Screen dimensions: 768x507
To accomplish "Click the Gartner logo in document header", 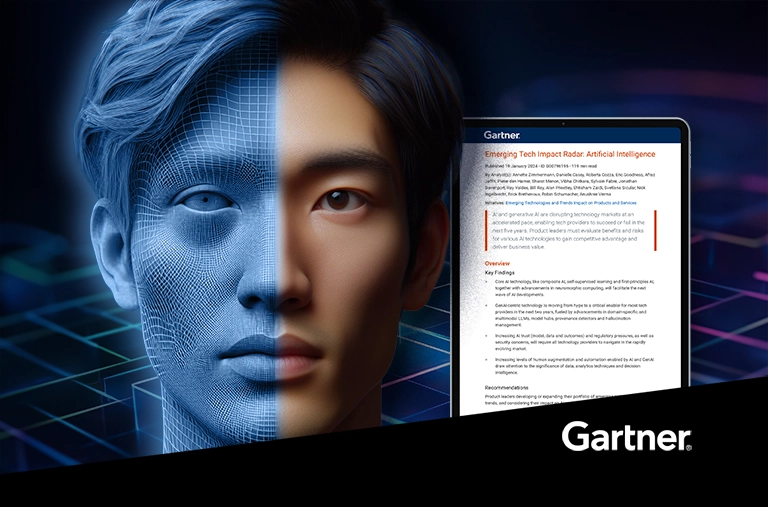I will pyautogui.click(x=502, y=134).
